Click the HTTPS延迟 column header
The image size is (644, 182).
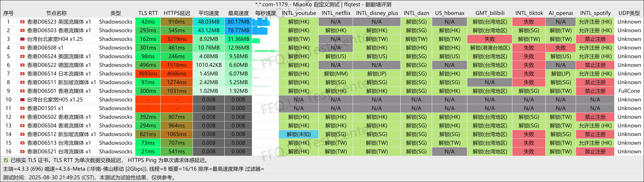(x=177, y=13)
